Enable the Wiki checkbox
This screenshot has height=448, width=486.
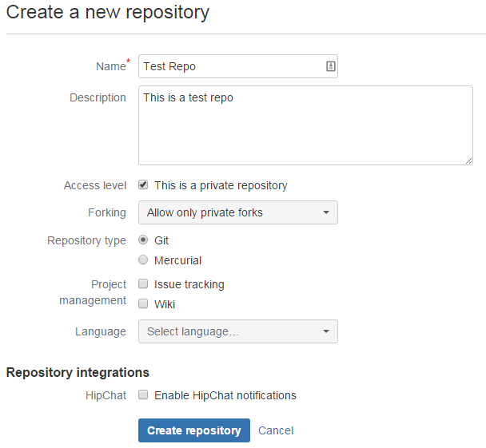[x=143, y=304]
